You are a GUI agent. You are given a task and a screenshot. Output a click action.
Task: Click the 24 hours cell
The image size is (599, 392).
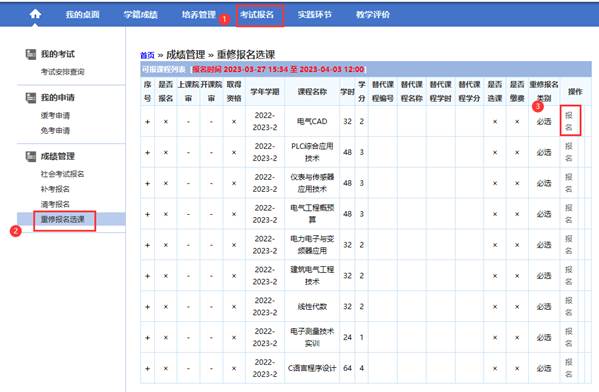click(347, 337)
